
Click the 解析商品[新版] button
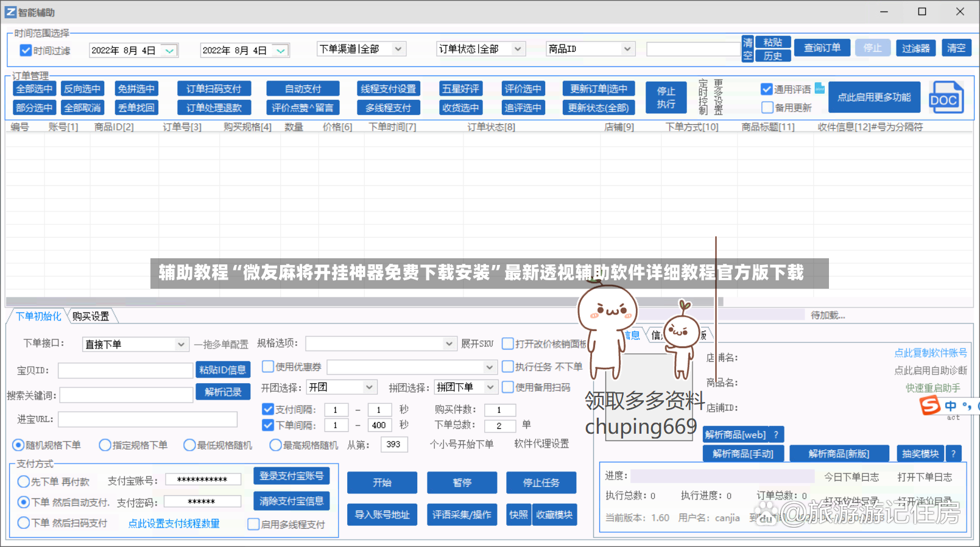(x=839, y=454)
